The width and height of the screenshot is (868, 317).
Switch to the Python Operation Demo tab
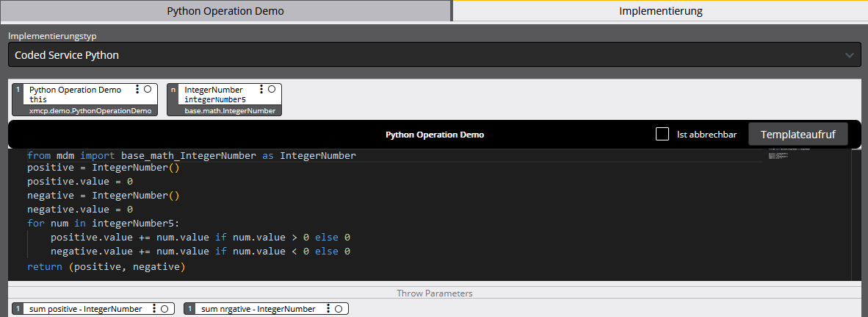click(225, 11)
